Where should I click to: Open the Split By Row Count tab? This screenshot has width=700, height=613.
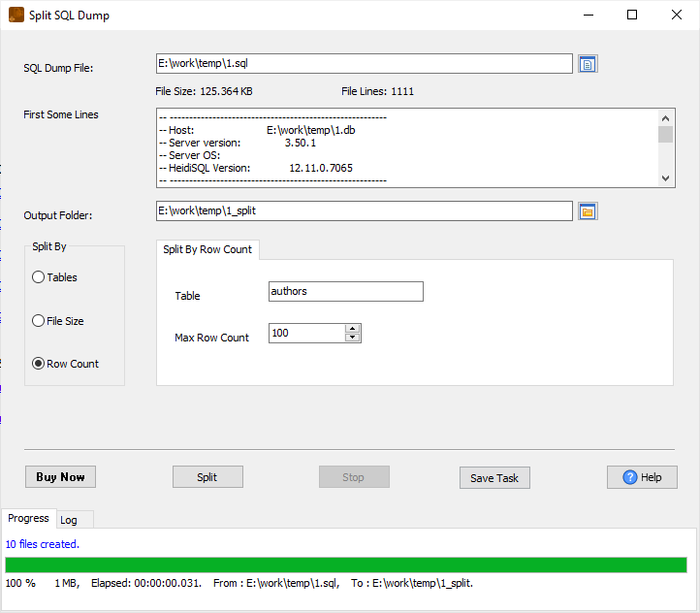(207, 249)
